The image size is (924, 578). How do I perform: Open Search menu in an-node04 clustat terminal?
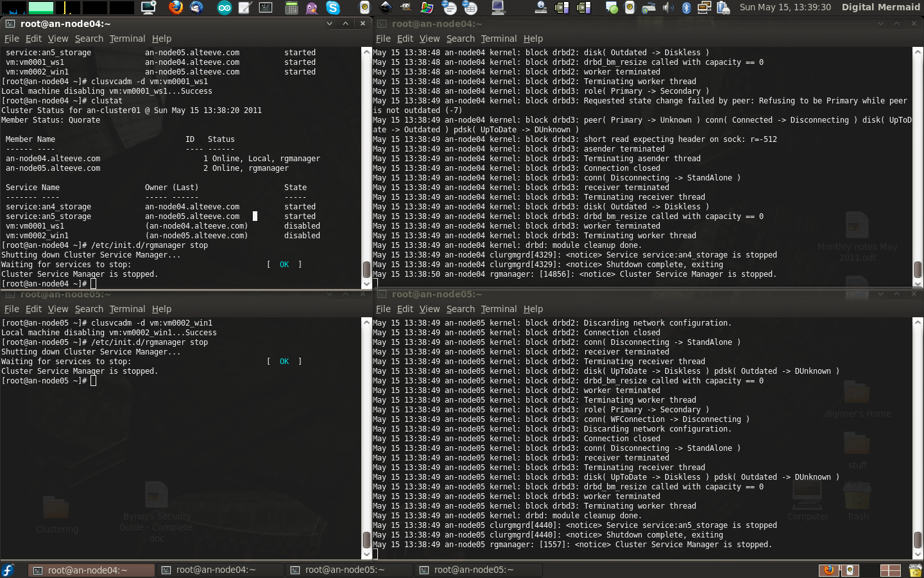point(89,39)
